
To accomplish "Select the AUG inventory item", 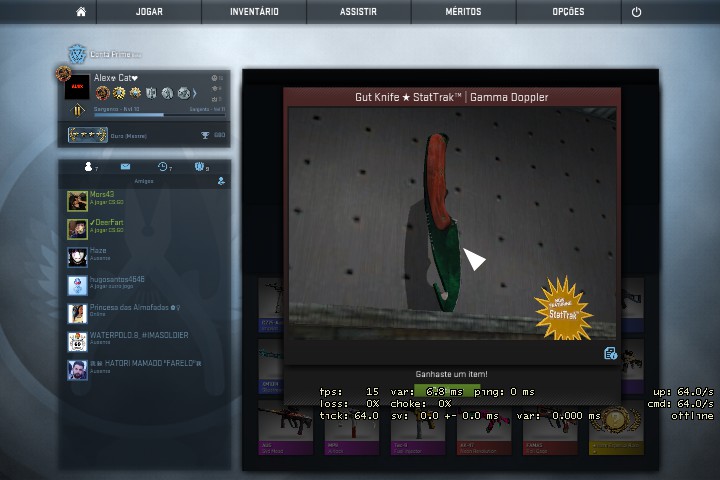I will pyautogui.click(x=286, y=429).
